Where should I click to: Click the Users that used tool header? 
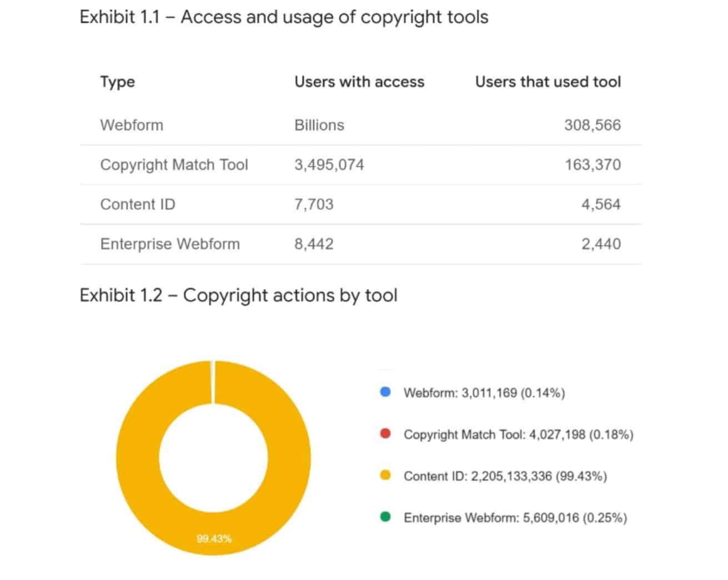pos(548,82)
